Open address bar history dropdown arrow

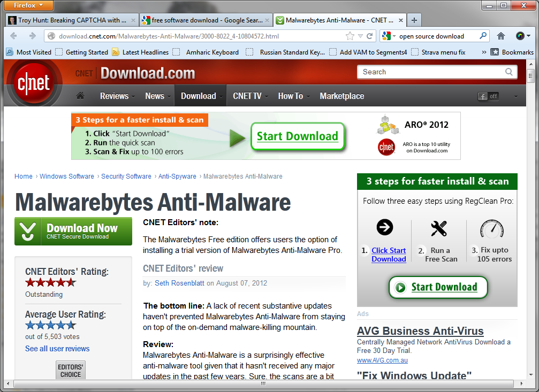click(360, 36)
